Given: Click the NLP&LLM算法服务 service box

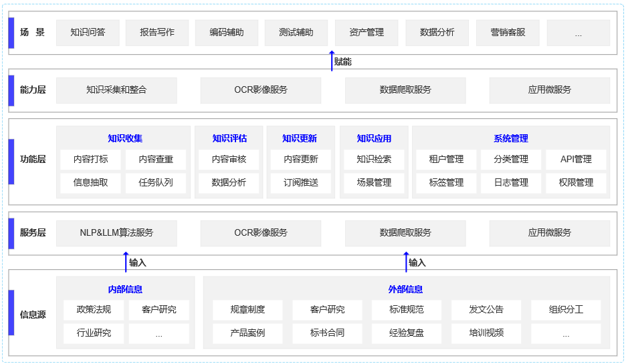Looking at the screenshot, I should (x=116, y=233).
